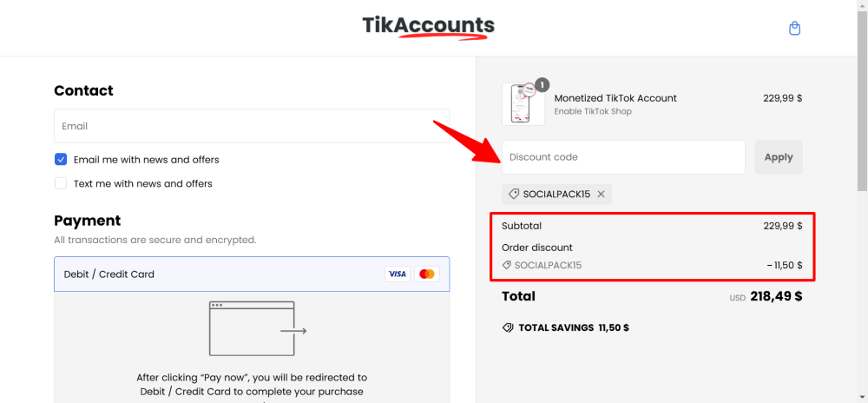The width and height of the screenshot is (868, 403).
Task: Focus the Discount code field
Action: (623, 157)
